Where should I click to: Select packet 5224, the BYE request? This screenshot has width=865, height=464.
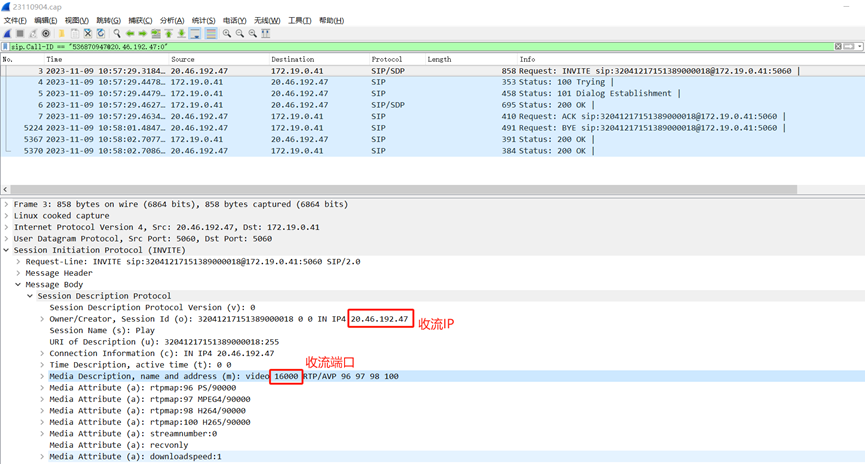click(x=432, y=128)
